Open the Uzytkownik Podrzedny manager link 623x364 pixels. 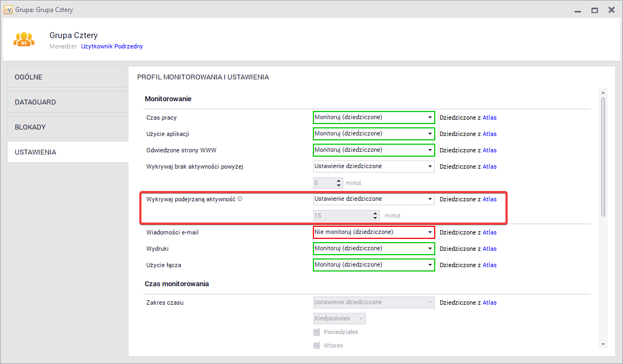click(112, 47)
